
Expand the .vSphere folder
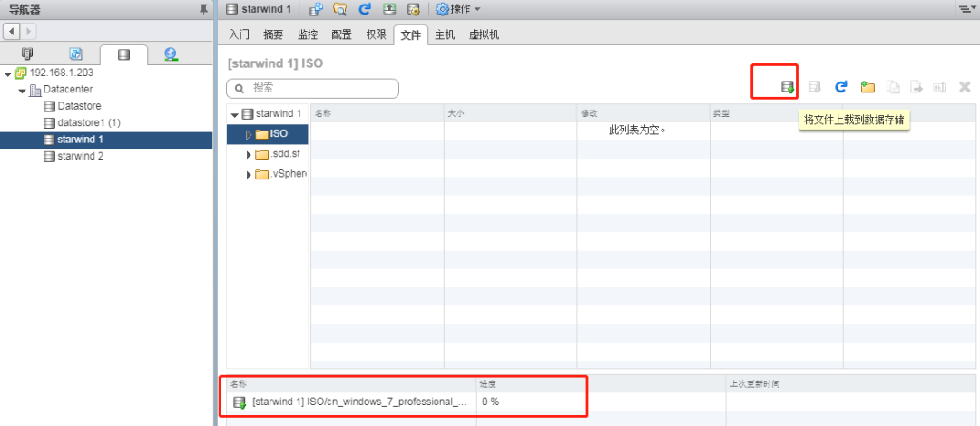pos(249,175)
